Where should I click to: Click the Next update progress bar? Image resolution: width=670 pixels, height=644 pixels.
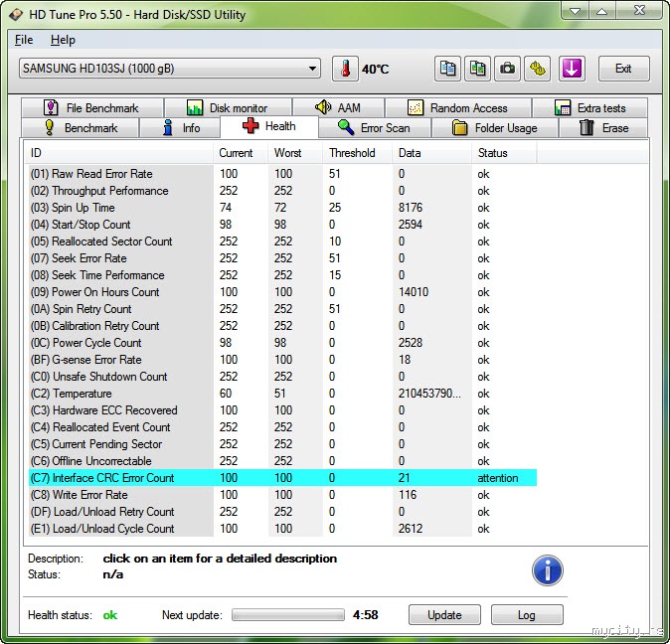point(288,615)
